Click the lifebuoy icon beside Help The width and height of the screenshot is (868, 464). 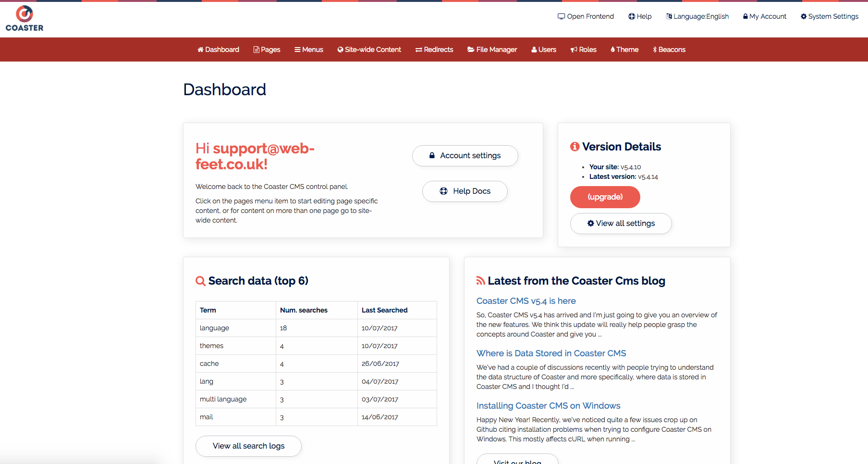coord(632,16)
